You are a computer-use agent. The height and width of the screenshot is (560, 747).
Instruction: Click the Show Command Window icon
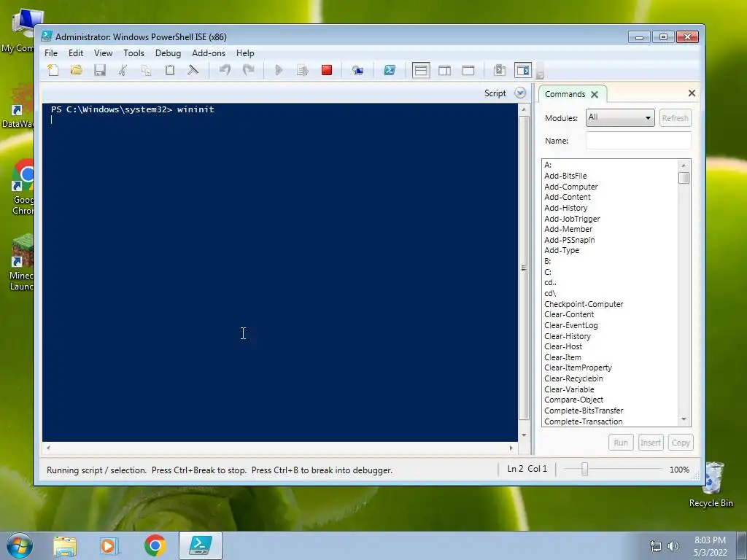click(x=500, y=71)
